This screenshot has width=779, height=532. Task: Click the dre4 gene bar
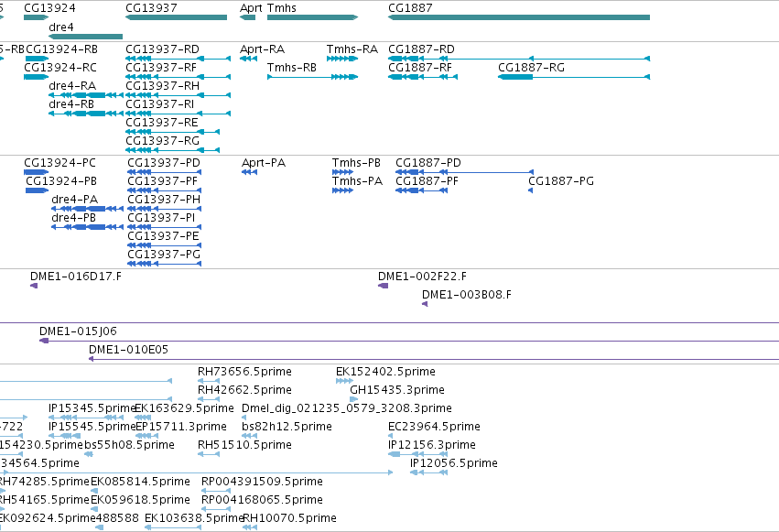click(x=85, y=37)
